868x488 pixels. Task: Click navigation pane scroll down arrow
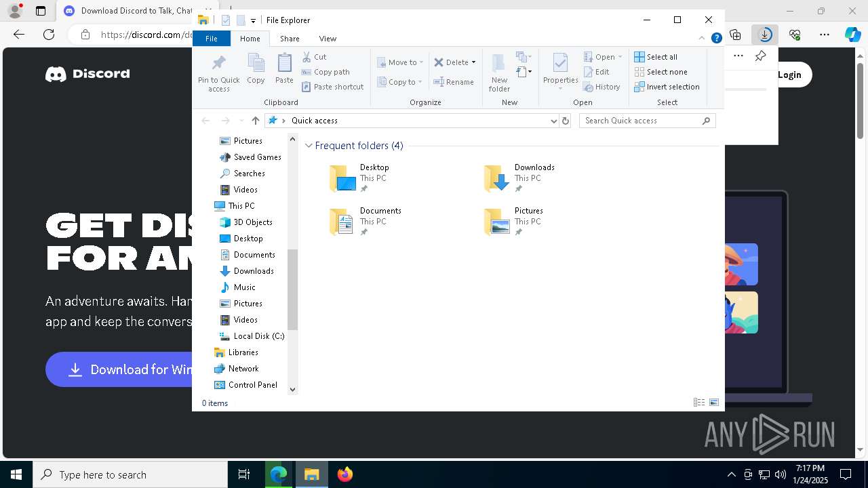pyautogui.click(x=292, y=389)
